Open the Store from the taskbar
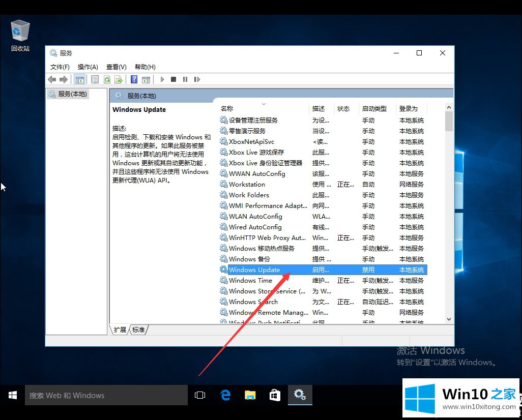This screenshot has height=420, width=522. click(275, 396)
